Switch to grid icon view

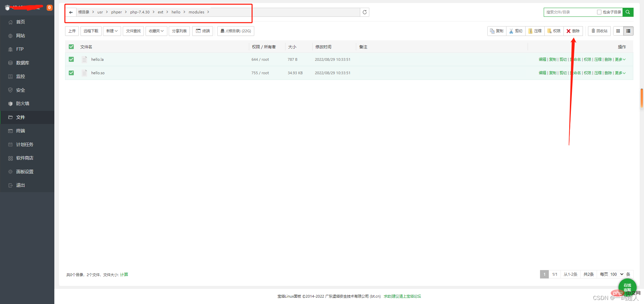point(618,31)
